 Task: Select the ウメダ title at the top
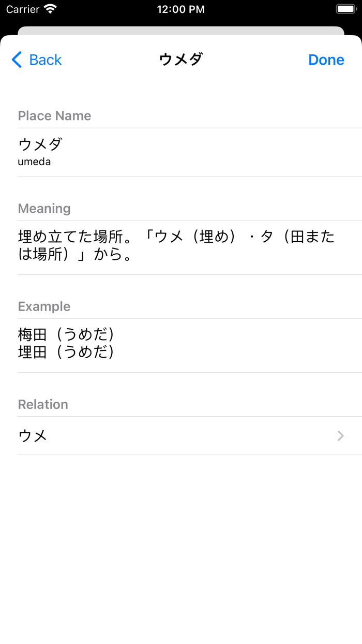point(180,60)
